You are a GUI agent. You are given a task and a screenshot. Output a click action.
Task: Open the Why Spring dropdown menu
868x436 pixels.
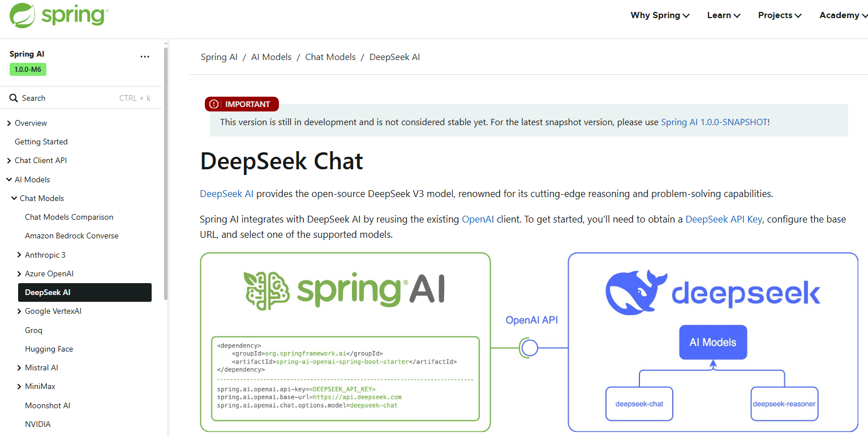(x=660, y=15)
